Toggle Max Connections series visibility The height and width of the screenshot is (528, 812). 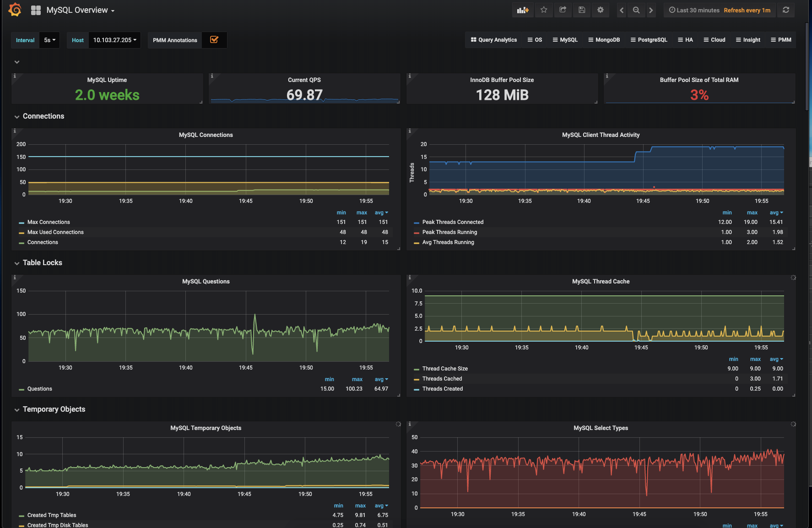click(49, 222)
